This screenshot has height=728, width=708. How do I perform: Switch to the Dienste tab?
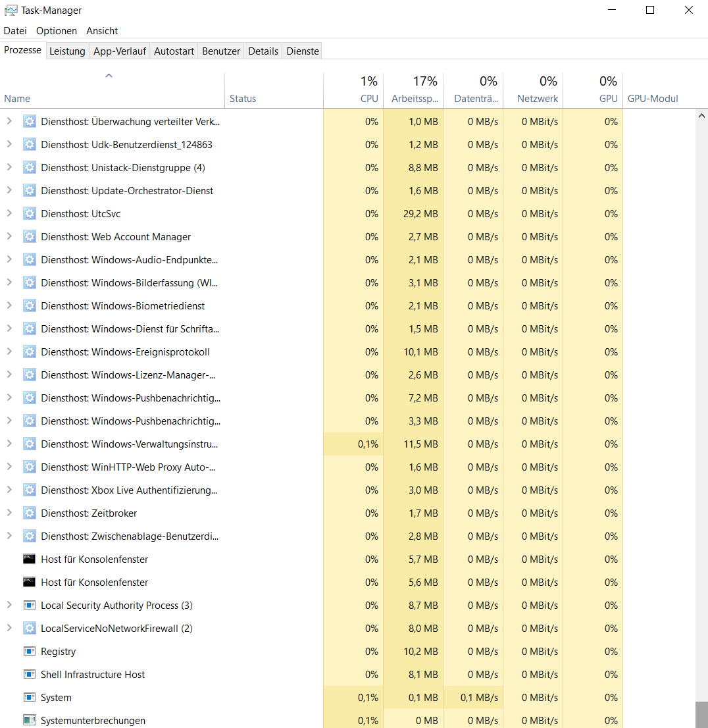pyautogui.click(x=303, y=51)
